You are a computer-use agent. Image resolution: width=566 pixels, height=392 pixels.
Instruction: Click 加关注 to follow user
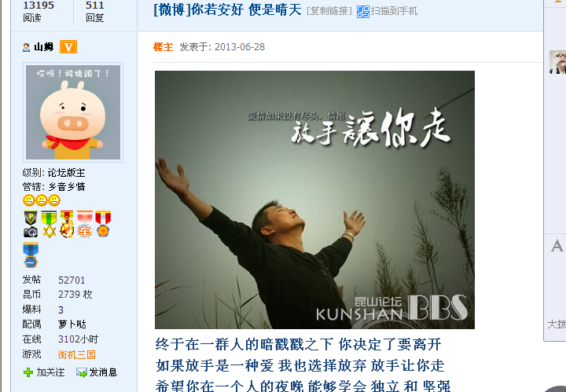[50, 372]
